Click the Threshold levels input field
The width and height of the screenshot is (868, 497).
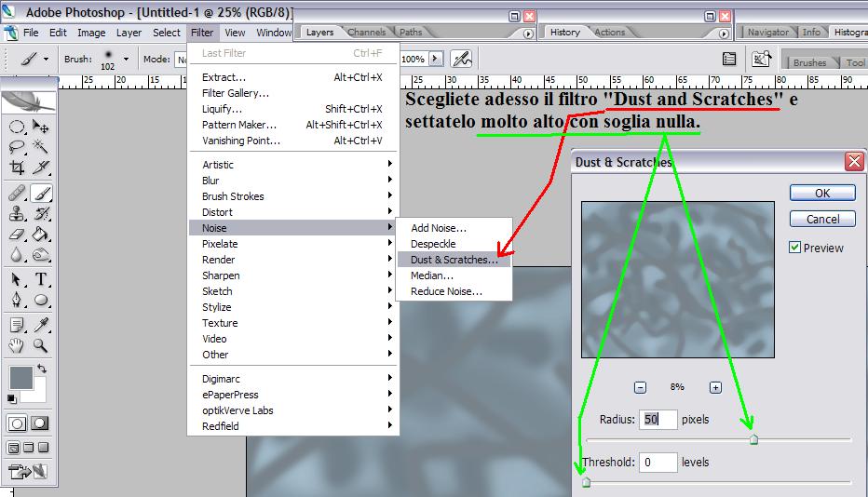[x=658, y=463]
